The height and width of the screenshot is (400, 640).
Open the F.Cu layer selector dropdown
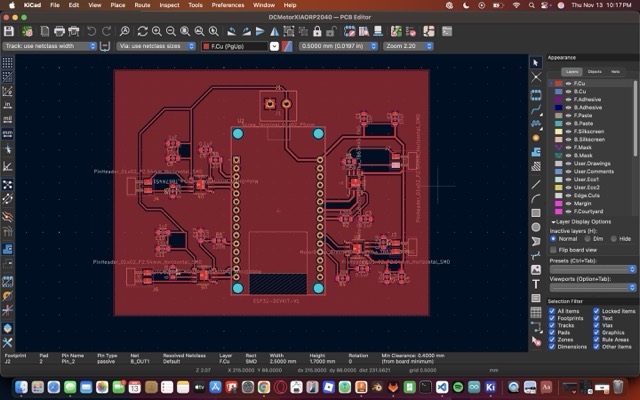274,46
